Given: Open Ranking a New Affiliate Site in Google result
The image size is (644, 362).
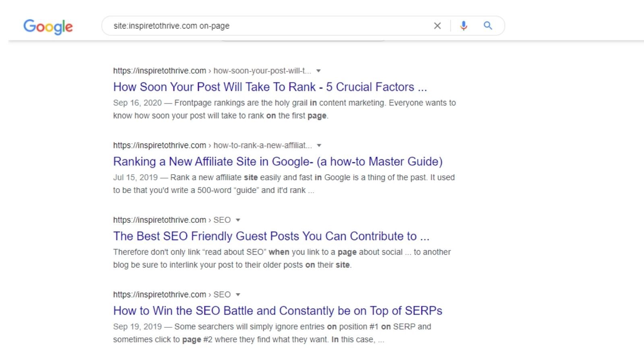Looking at the screenshot, I should point(278,162).
